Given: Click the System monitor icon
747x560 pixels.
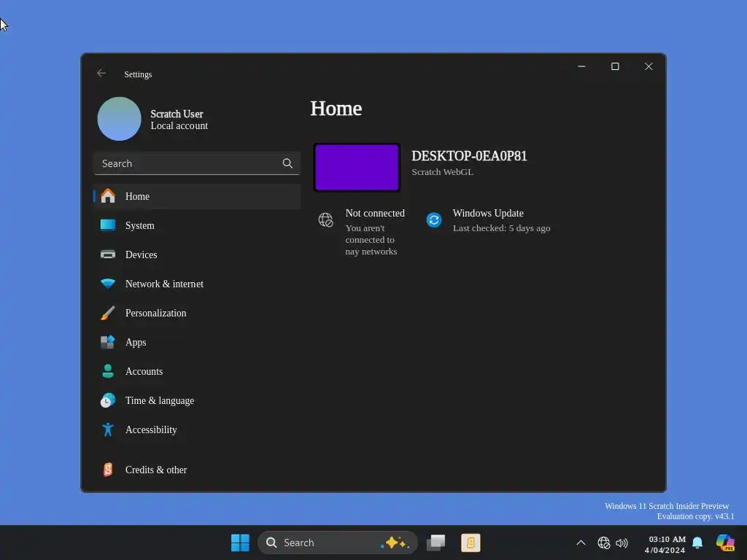Looking at the screenshot, I should (x=108, y=225).
